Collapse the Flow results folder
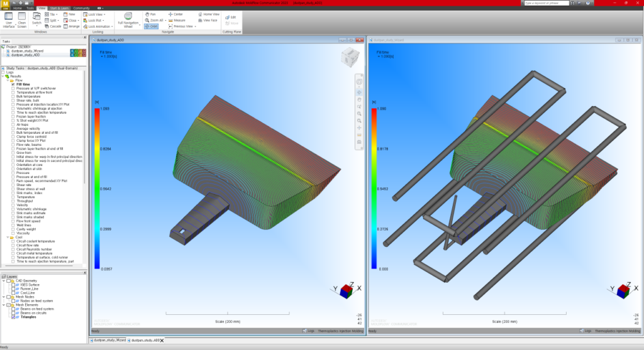The width and height of the screenshot is (644, 350). tap(8, 80)
